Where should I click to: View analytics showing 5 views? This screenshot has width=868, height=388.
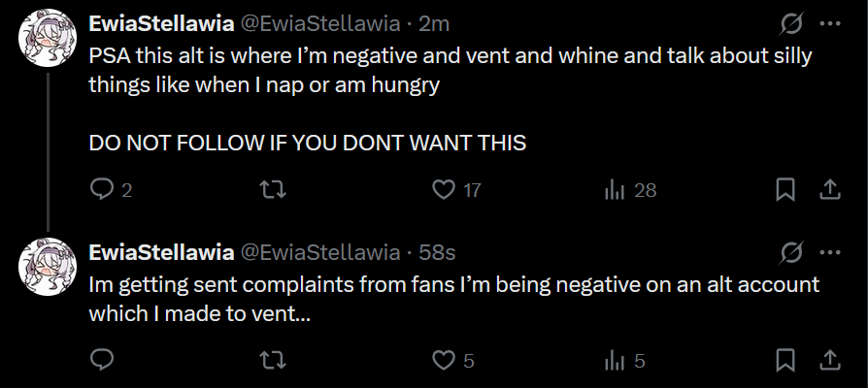pyautogui.click(x=615, y=361)
